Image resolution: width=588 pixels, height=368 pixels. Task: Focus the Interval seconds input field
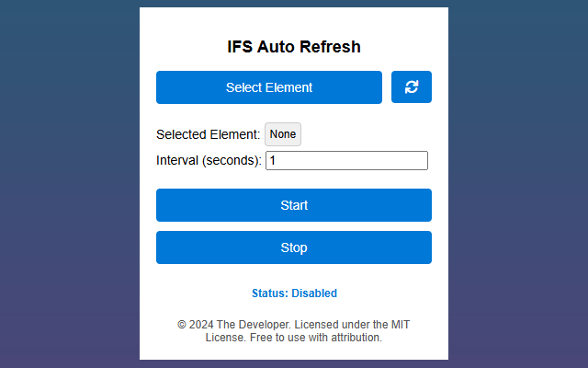point(346,161)
